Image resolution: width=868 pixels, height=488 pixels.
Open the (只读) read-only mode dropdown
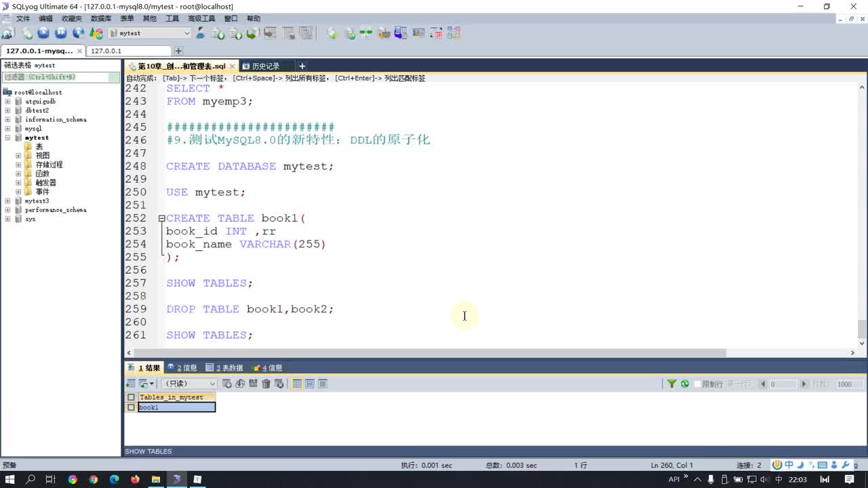212,384
